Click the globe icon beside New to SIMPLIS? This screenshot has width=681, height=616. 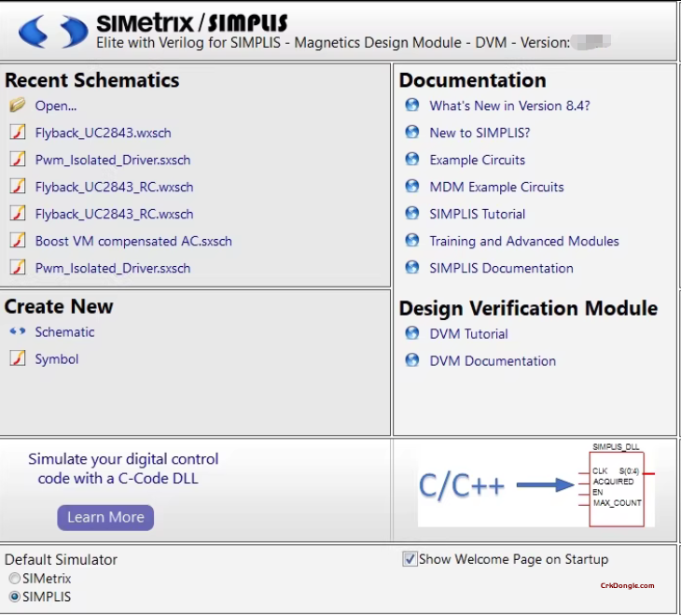coord(412,132)
